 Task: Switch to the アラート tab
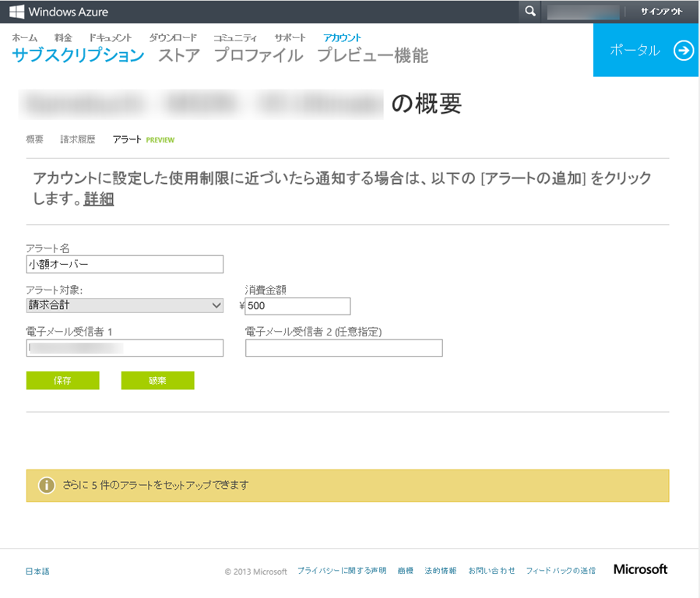click(x=127, y=139)
